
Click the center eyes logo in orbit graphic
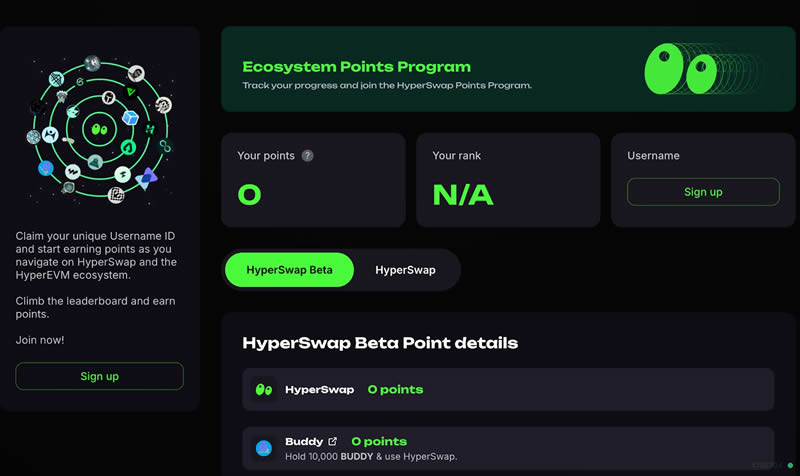click(x=98, y=127)
